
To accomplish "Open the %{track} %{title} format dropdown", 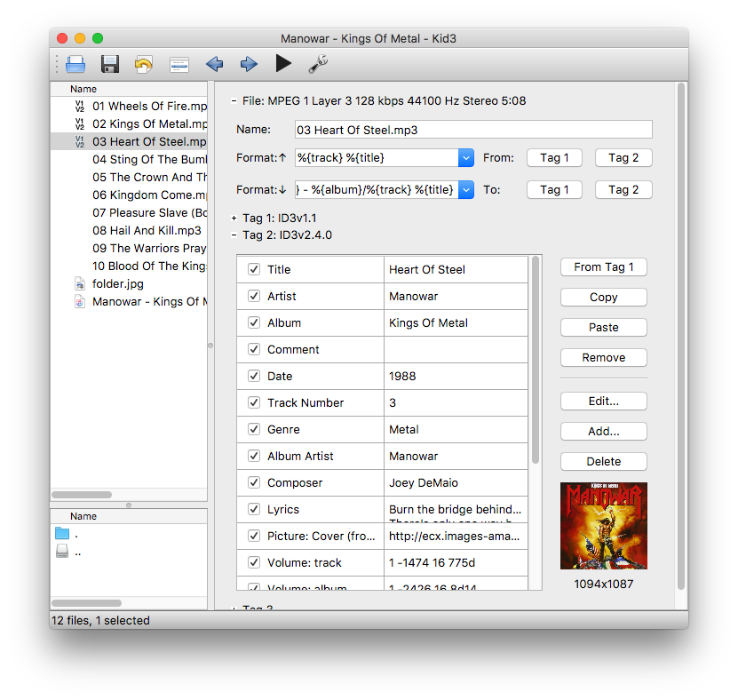I will (x=466, y=158).
